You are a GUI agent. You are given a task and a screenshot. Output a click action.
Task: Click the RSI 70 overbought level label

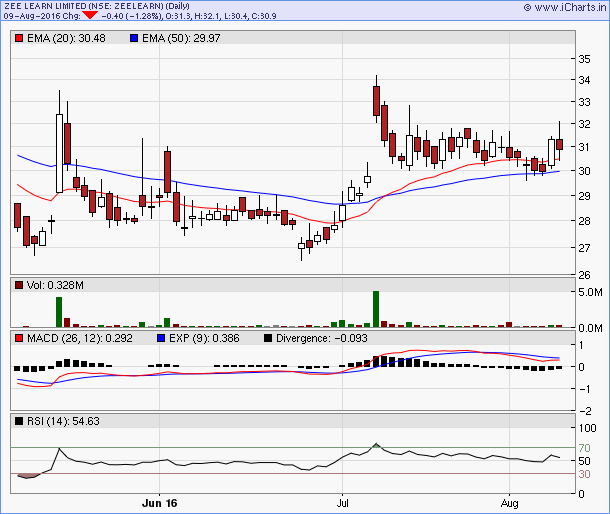(584, 448)
